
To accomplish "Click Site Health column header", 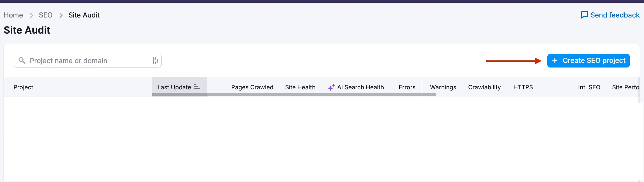I will (x=300, y=87).
